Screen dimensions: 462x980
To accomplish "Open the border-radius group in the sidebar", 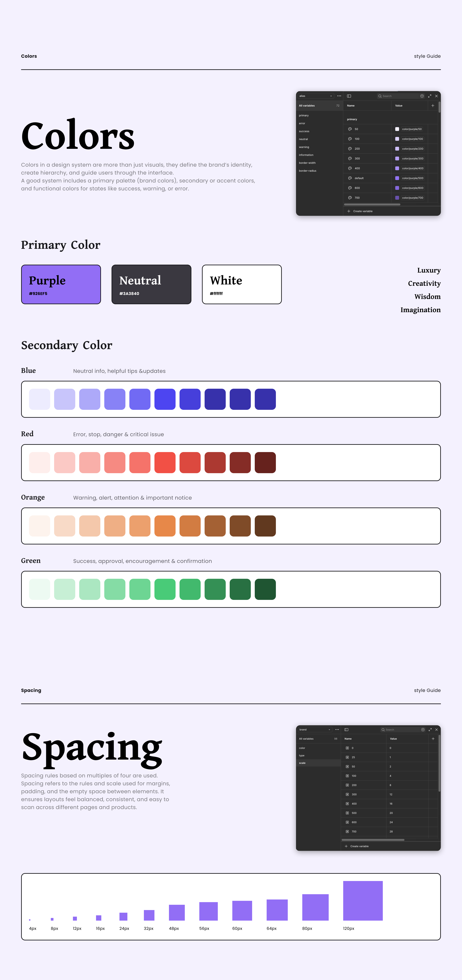I will [308, 171].
